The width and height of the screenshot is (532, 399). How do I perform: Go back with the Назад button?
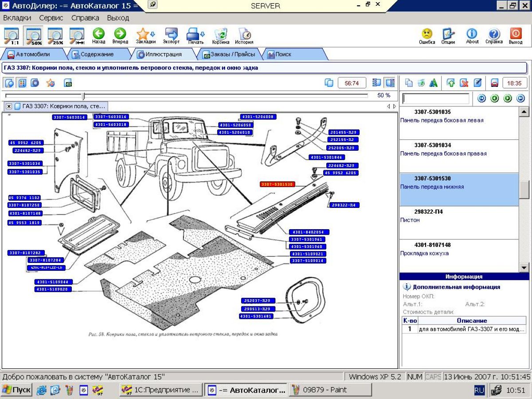(x=98, y=36)
